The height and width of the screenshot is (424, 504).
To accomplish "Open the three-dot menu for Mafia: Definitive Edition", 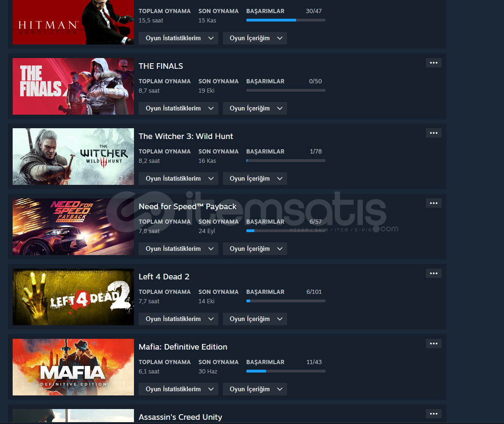I will 433,344.
